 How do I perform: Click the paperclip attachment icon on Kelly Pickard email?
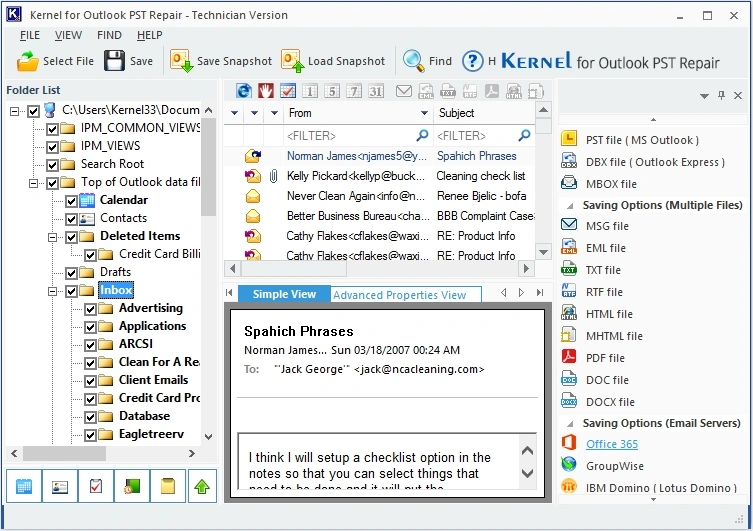(x=273, y=176)
